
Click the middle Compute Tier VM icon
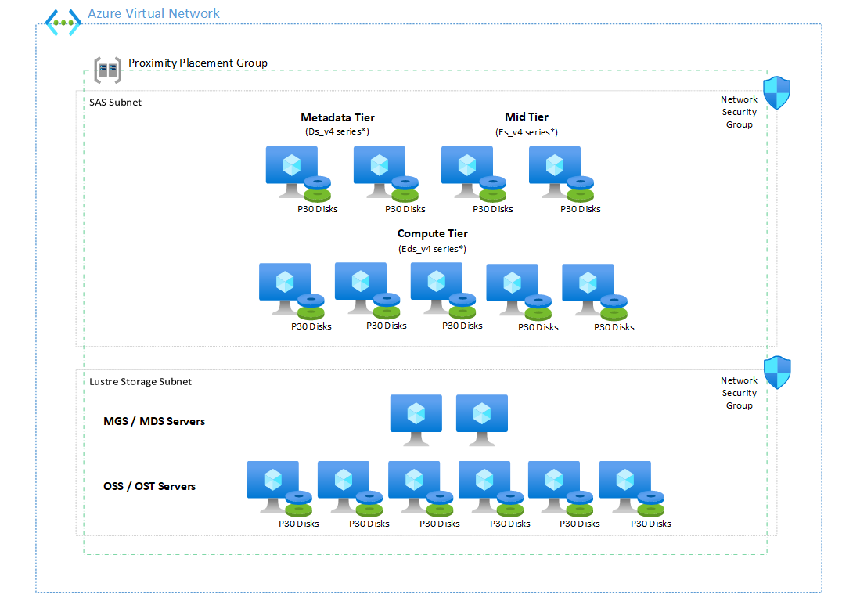point(437,288)
